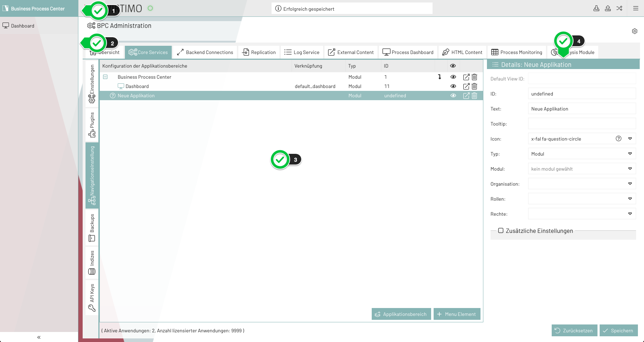Screen dimensions: 644x342
Task: Delete the Dashboard row with trash icon
Action: coord(474,86)
